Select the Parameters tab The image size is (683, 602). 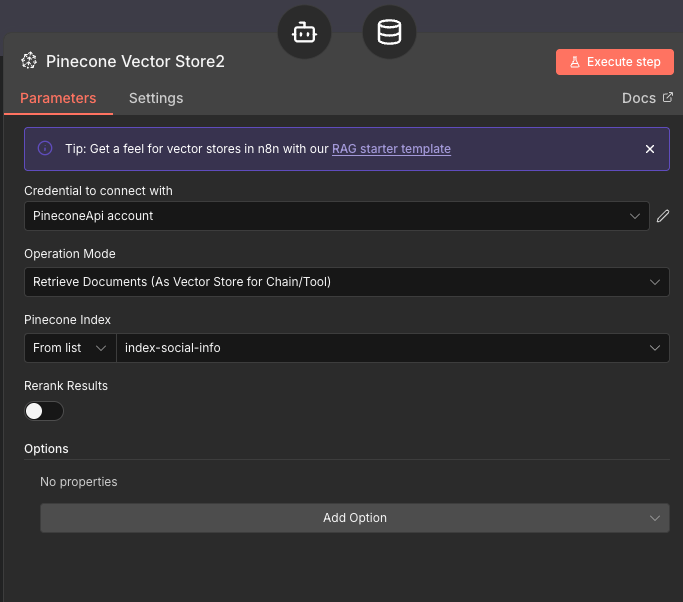(x=58, y=98)
